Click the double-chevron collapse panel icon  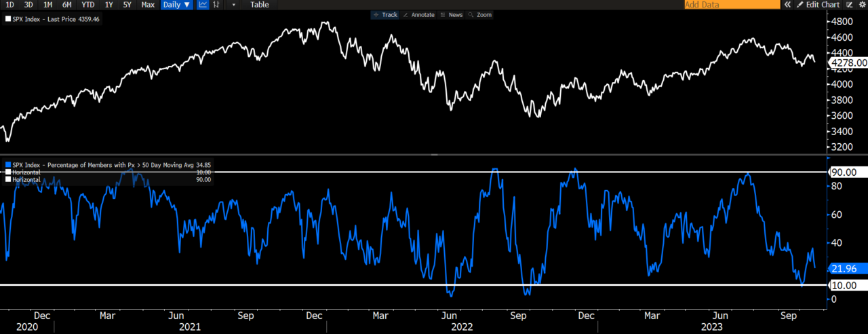tap(787, 5)
